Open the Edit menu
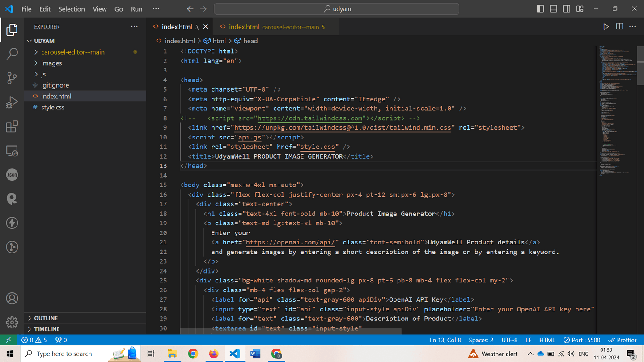 tap(45, 9)
